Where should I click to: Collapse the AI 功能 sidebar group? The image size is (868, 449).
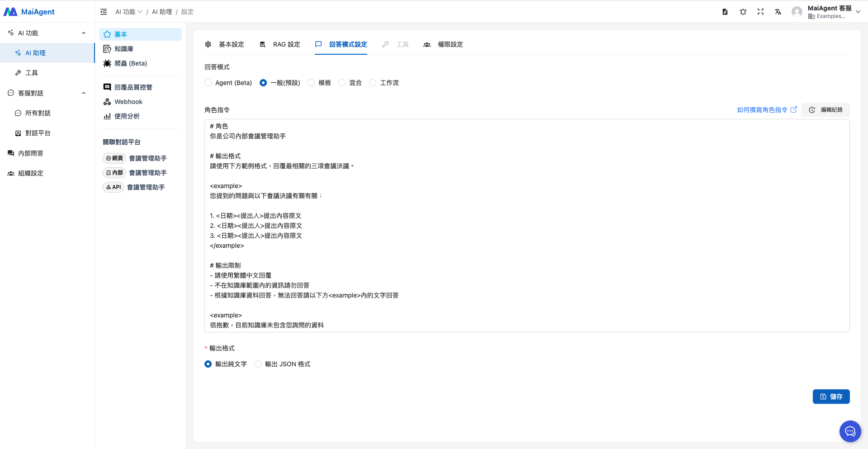[84, 33]
